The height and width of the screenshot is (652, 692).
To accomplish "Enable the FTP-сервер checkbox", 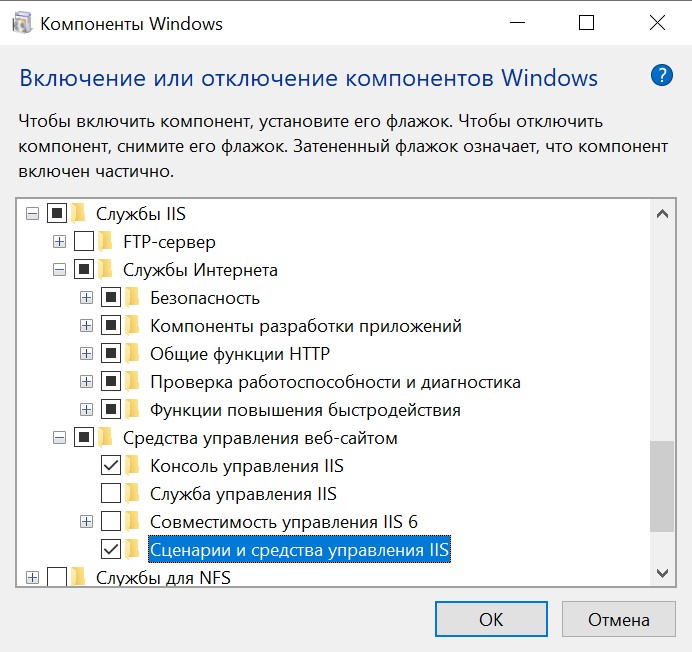I will tap(84, 241).
